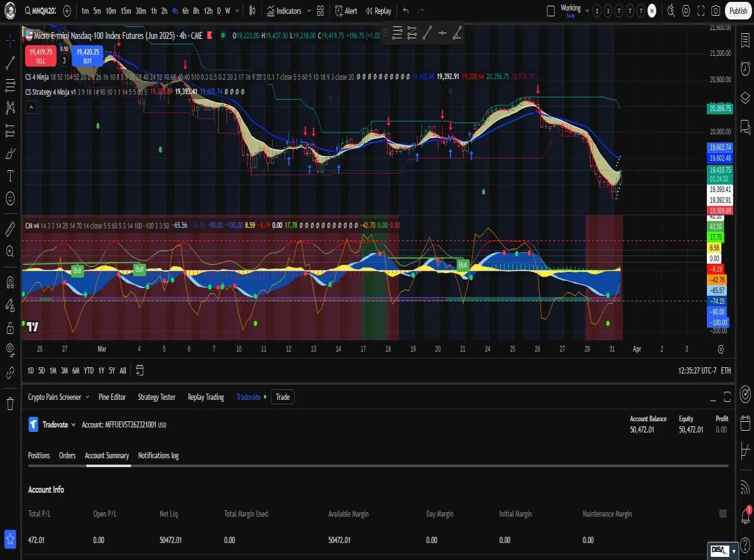The image size is (754, 560).
Task: Expand the Tradovate broker dropdown
Action: point(74,424)
